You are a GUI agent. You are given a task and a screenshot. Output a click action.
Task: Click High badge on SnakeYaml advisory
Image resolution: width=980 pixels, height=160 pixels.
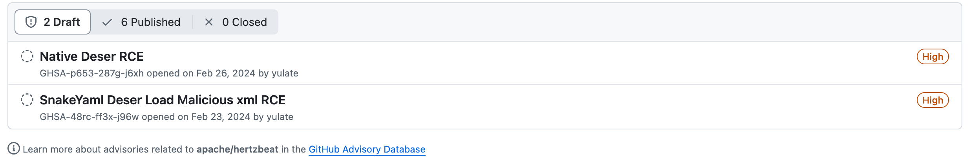[x=932, y=100]
